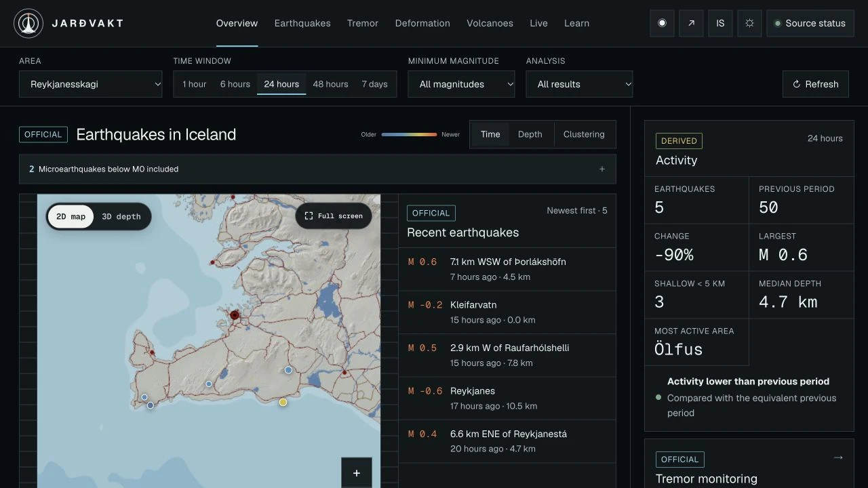Click the live record circle icon

click(x=662, y=23)
